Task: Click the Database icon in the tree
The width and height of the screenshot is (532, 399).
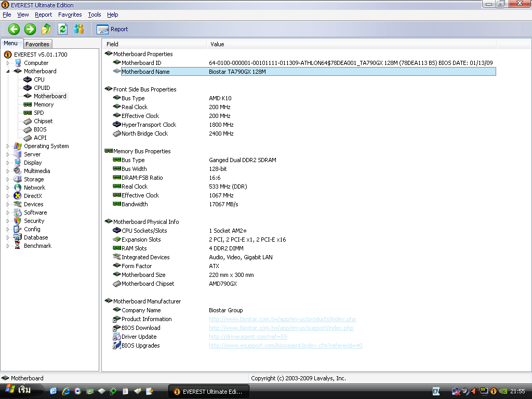Action: (x=18, y=237)
